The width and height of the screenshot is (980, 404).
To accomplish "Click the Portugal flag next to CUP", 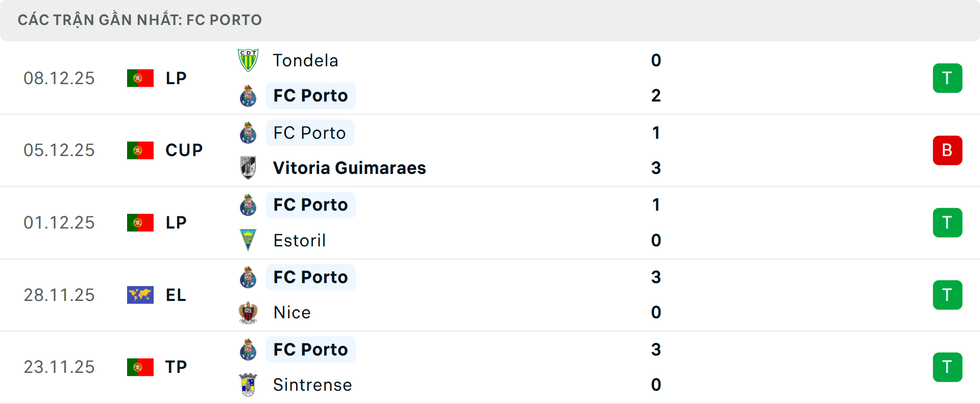I will (140, 150).
